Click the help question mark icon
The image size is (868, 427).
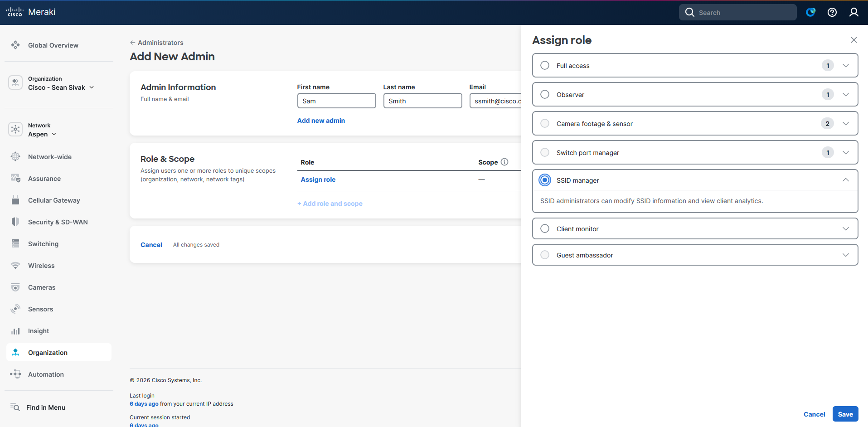(832, 12)
